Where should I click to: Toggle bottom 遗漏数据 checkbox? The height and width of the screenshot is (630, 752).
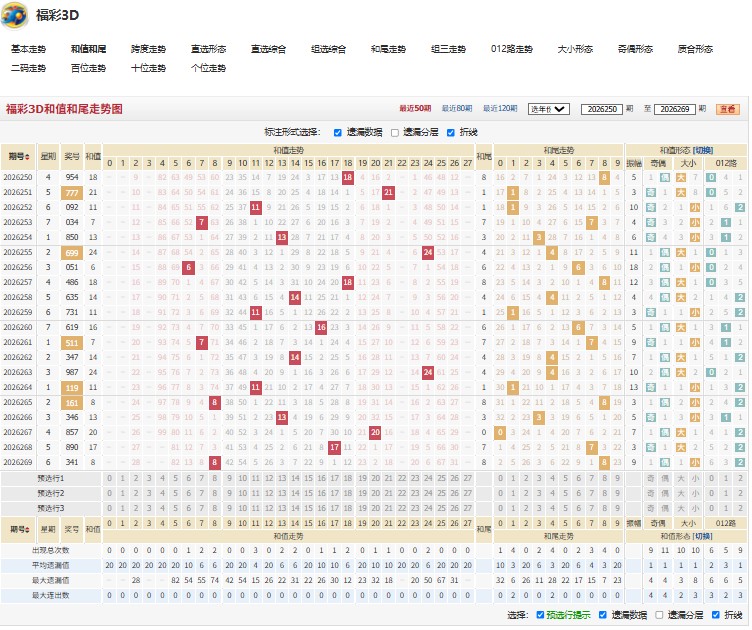point(603,615)
